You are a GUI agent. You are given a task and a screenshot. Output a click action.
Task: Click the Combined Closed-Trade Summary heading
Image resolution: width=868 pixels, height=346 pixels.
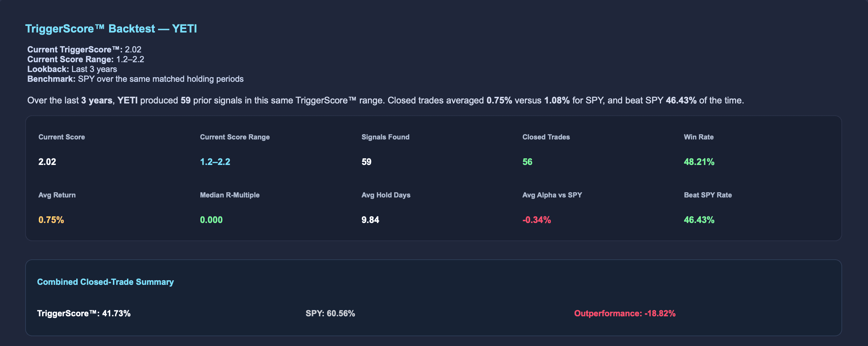(x=105, y=282)
